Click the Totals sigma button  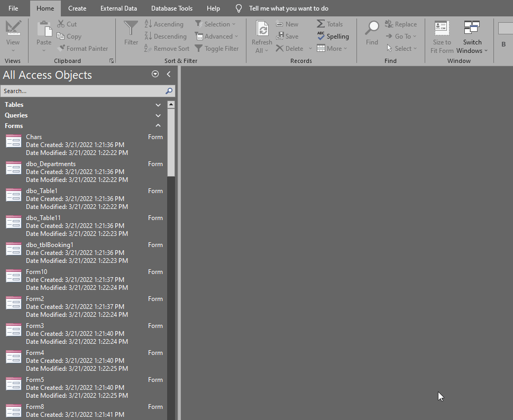pos(330,24)
